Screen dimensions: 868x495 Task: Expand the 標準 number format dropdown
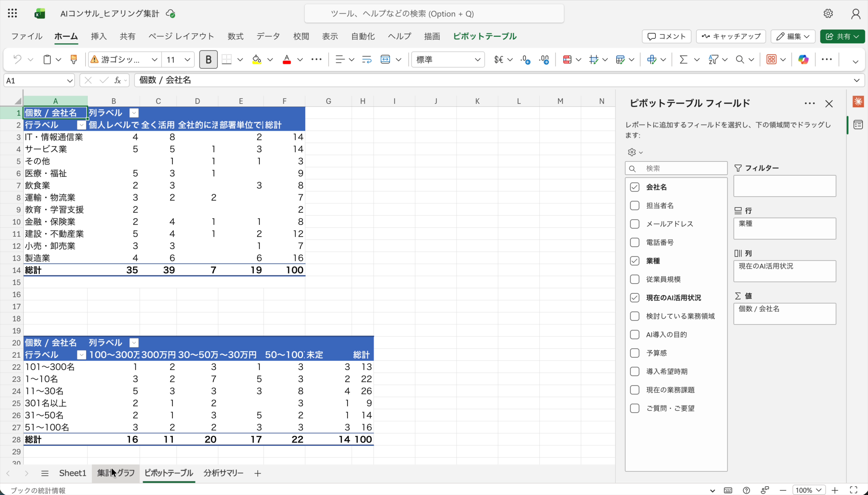coord(477,60)
